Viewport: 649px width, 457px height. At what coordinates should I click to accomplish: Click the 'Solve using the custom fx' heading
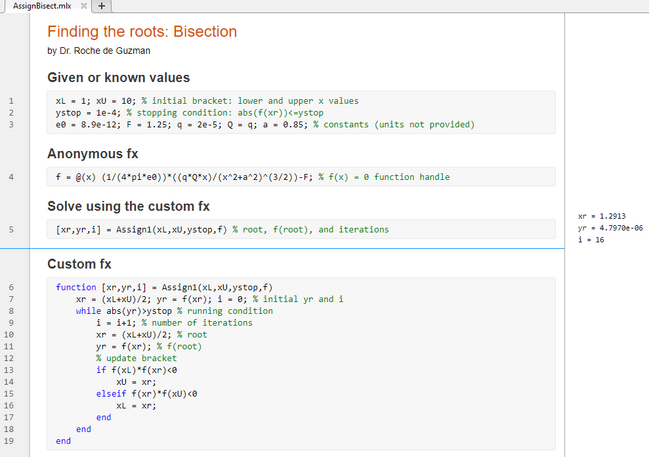pos(128,207)
